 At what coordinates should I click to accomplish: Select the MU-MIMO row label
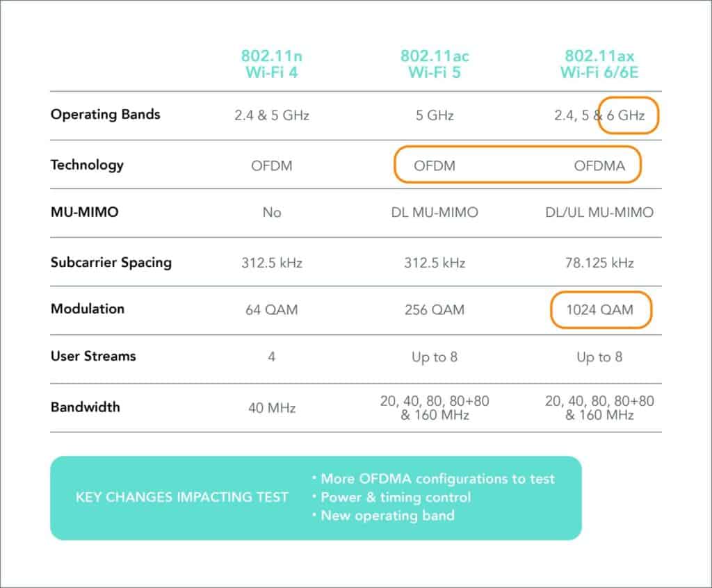click(84, 211)
